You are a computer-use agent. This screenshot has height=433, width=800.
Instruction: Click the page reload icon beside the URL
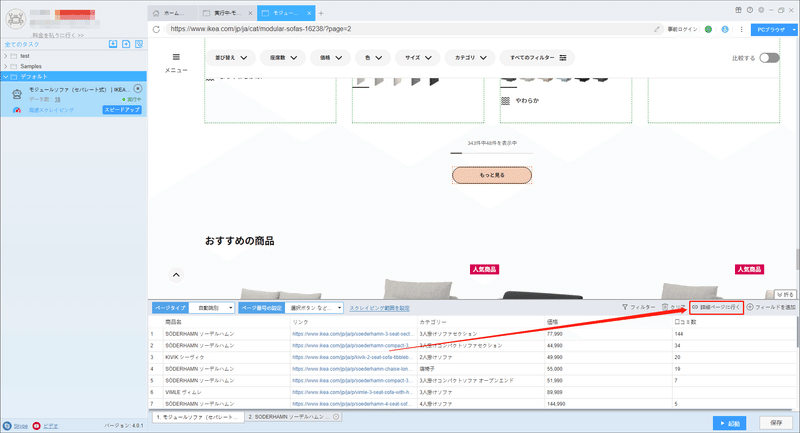156,29
